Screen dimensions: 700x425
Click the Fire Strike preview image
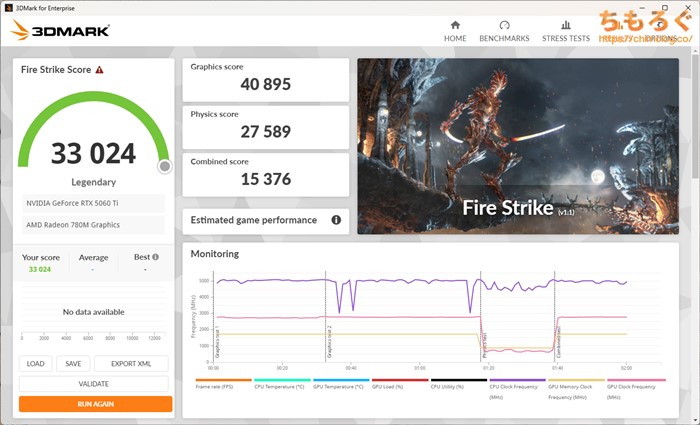pyautogui.click(x=518, y=146)
